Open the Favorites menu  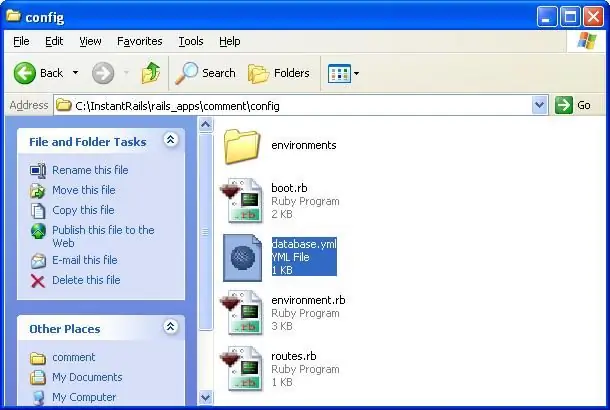click(x=140, y=41)
